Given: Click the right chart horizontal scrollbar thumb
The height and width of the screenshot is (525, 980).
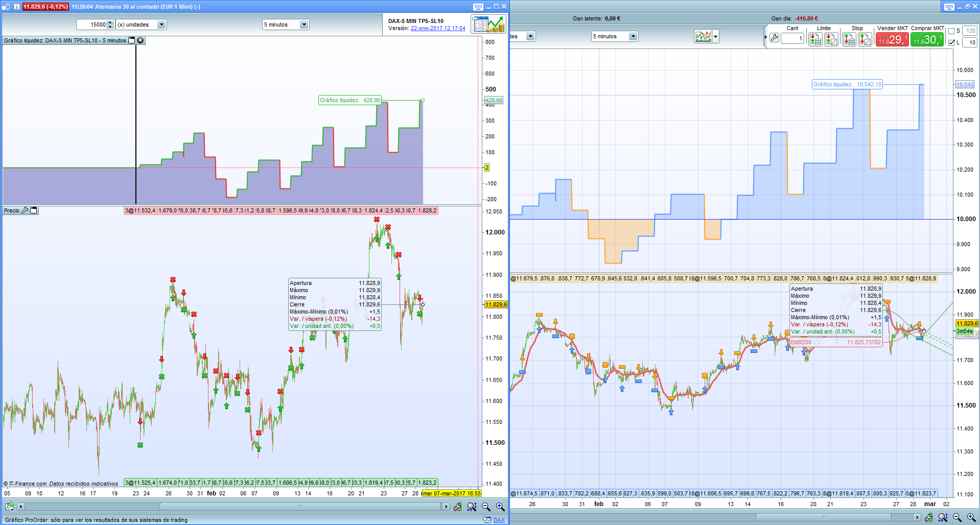Looking at the screenshot, I should tap(823, 517).
